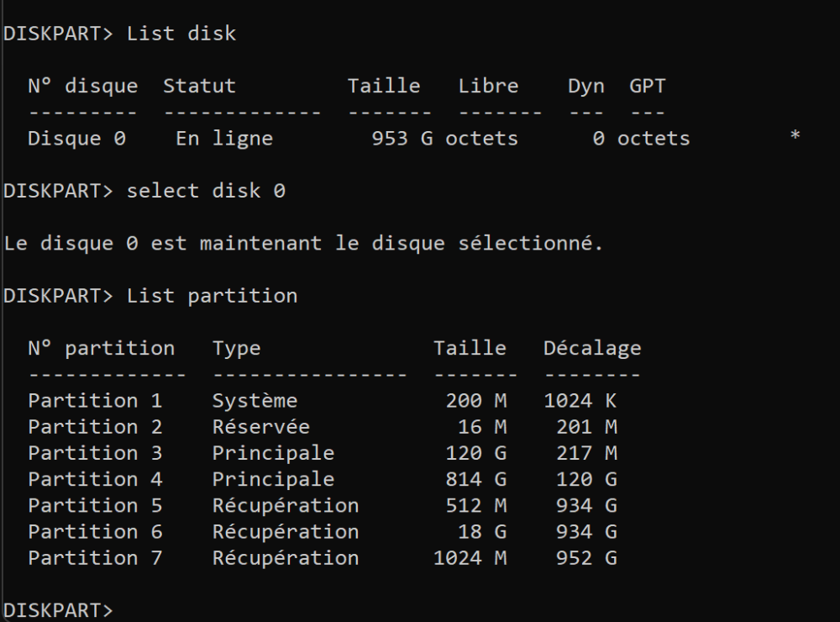The height and width of the screenshot is (622, 840).
Task: Click the "select disk 0" command line
Action: pos(206,191)
